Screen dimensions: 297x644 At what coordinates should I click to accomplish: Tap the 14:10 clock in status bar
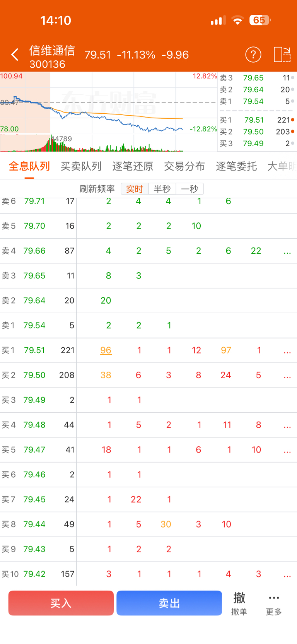(56, 20)
